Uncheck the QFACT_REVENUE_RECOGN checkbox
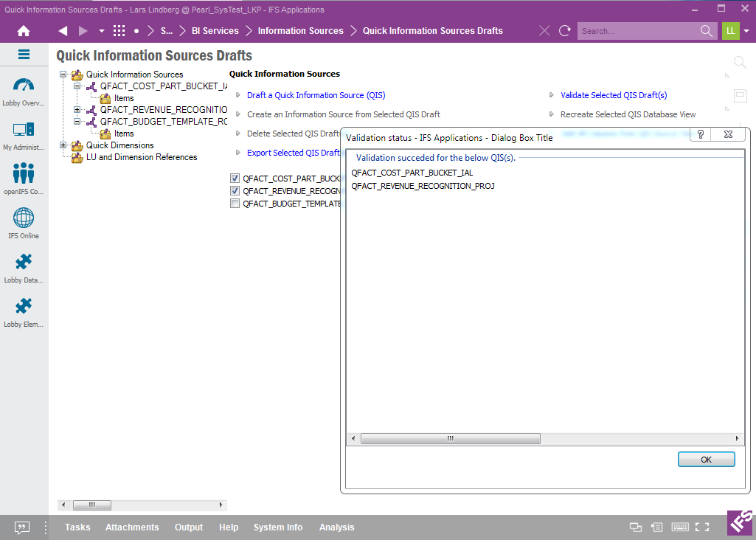756x540 pixels. (235, 191)
